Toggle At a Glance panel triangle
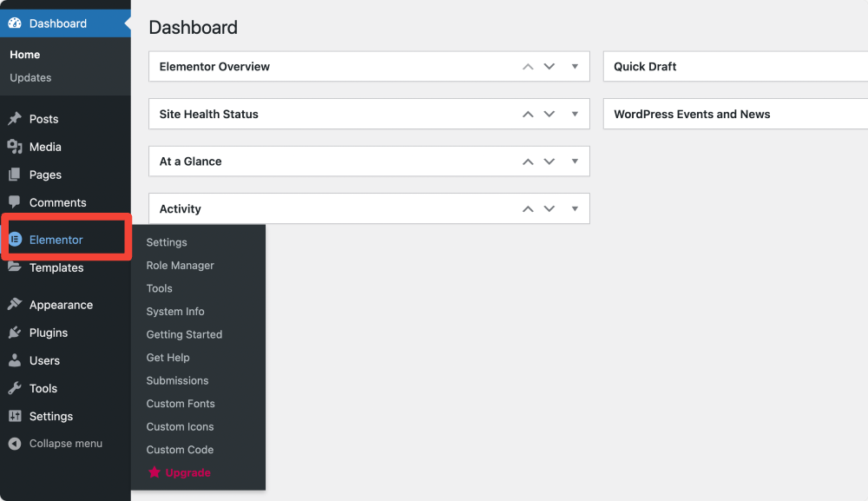The height and width of the screenshot is (501, 868). (575, 162)
